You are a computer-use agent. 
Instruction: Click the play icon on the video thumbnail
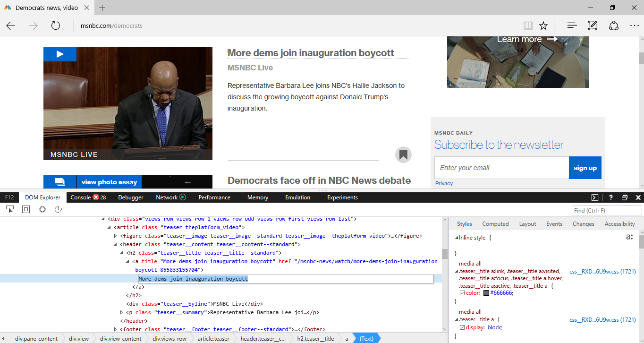pos(60,54)
